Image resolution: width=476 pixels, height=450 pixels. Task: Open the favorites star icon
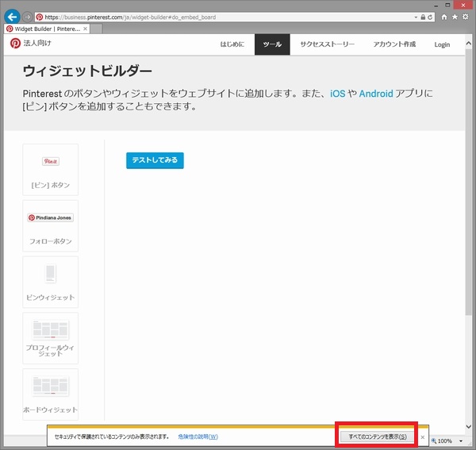point(455,17)
